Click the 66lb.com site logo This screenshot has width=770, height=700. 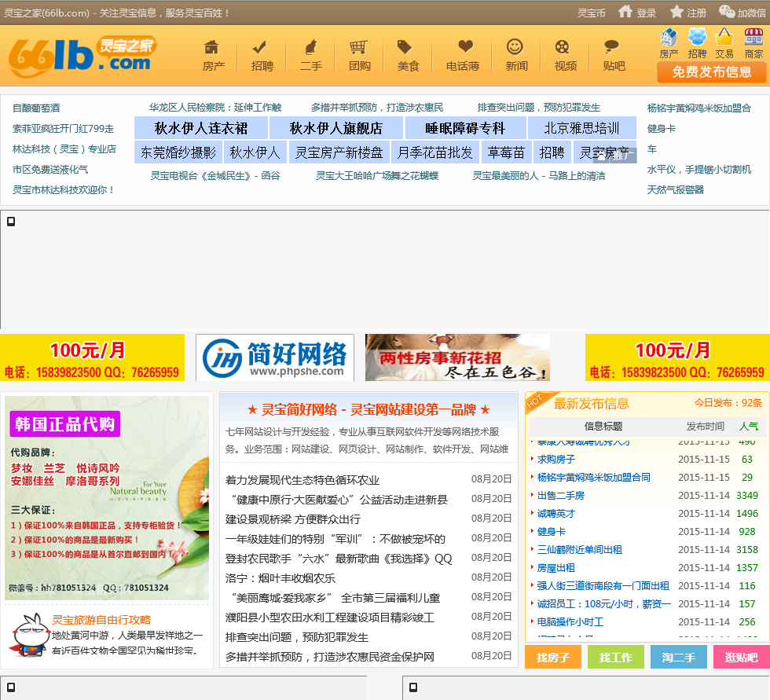[82, 57]
